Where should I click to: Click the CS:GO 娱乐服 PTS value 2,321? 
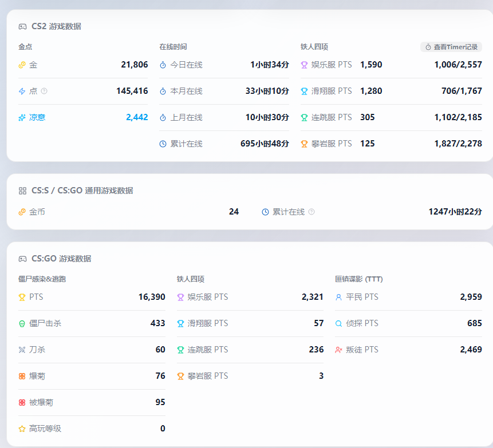313,297
